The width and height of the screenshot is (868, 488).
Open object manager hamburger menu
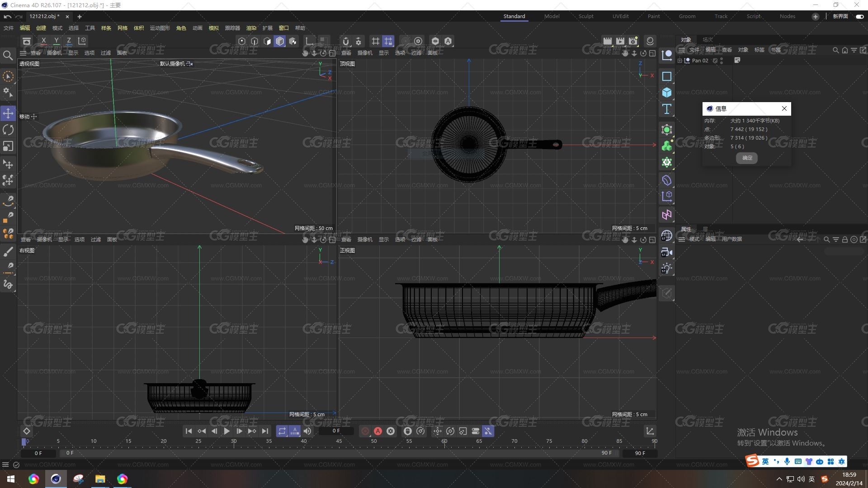pos(681,50)
